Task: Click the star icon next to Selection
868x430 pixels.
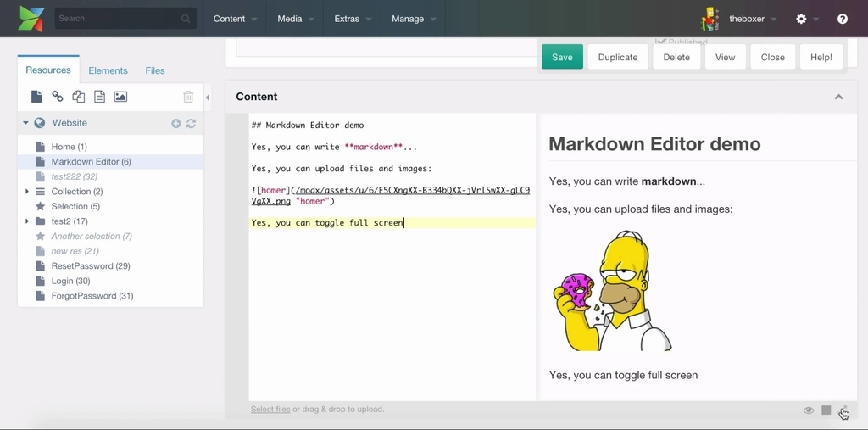Action: click(40, 206)
